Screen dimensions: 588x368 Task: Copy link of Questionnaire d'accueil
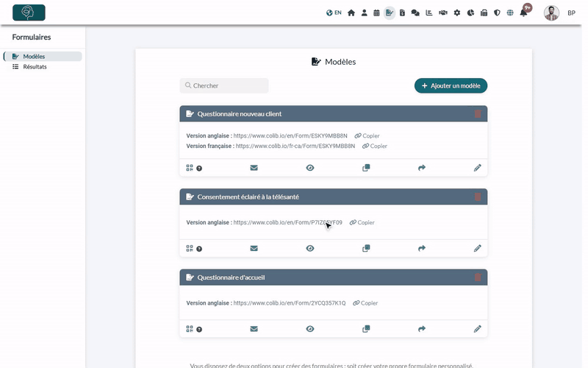pos(365,303)
